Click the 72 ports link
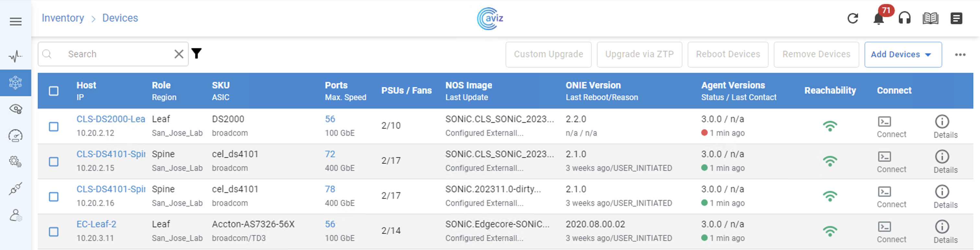Viewport: 980px width, 250px height. [x=330, y=154]
